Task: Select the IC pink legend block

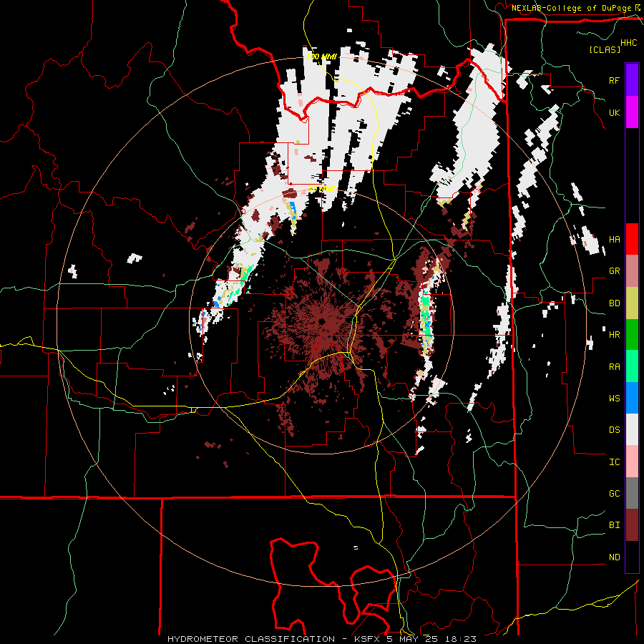Action: [632, 462]
